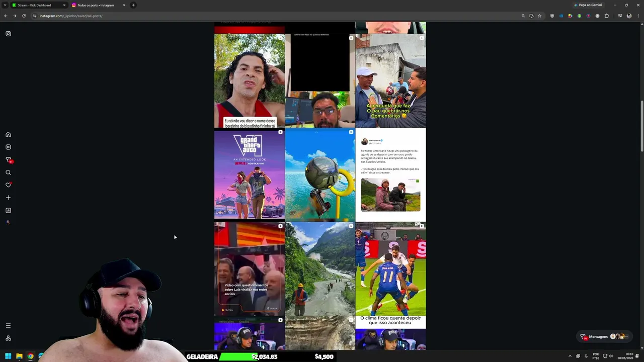Open the 'A pergunta que faz' post
The width and height of the screenshot is (644, 362).
[x=390, y=81]
